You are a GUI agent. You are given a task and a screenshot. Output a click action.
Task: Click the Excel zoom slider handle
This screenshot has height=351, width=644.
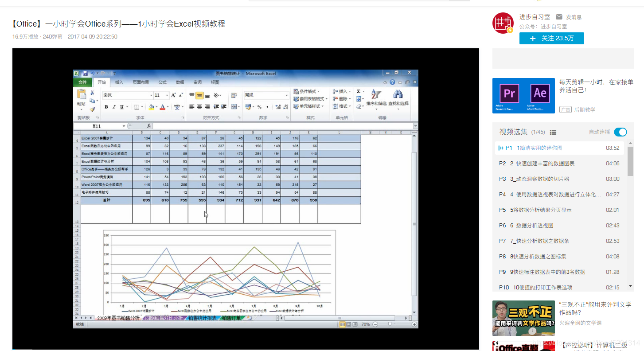point(390,324)
